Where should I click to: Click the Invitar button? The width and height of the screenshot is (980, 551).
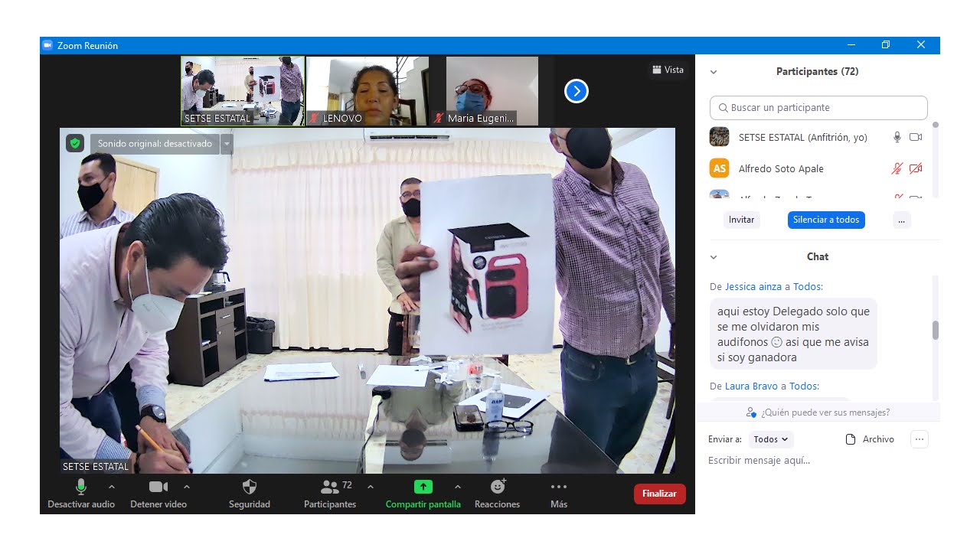741,220
